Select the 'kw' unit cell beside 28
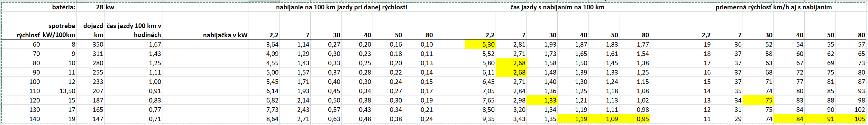868x125 pixels. (x=133, y=7)
